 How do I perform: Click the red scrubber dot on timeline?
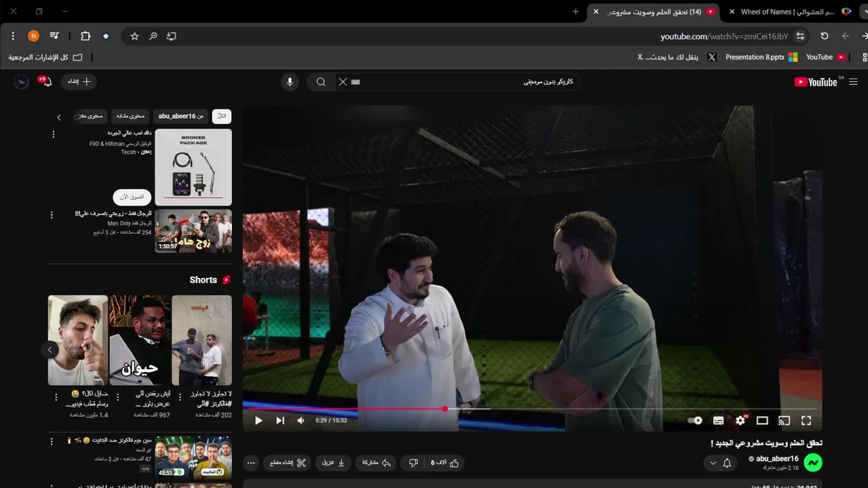[445, 409]
